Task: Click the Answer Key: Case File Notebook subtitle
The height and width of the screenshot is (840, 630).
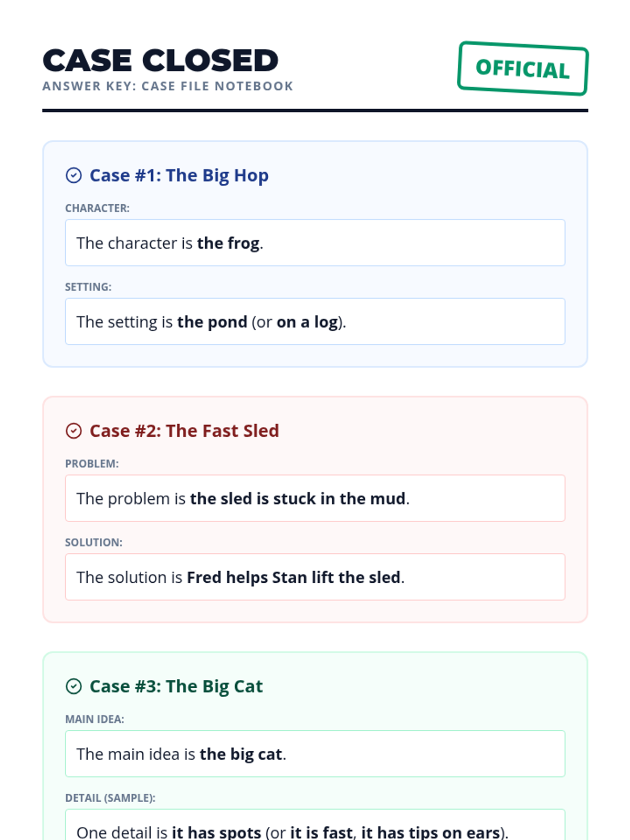Action: coord(167,86)
